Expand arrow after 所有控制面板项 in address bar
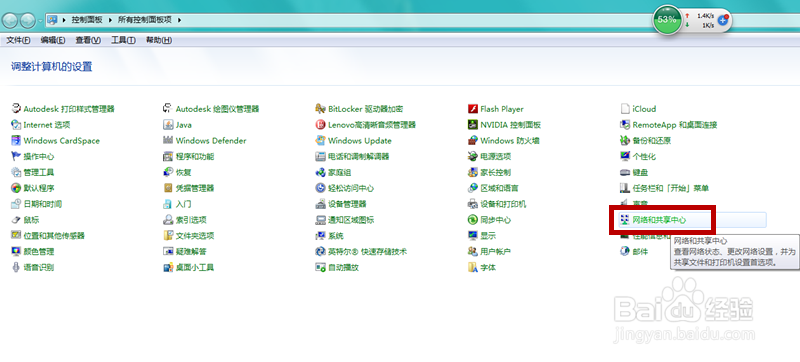 180,20
